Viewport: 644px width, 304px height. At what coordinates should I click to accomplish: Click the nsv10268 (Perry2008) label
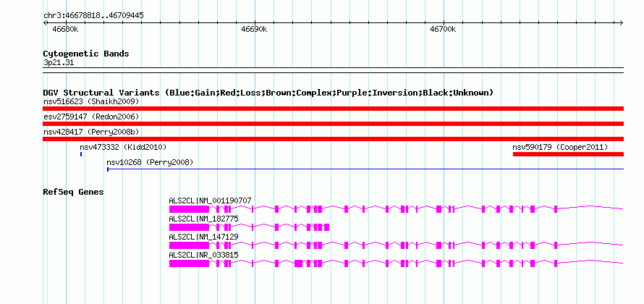coord(150,163)
